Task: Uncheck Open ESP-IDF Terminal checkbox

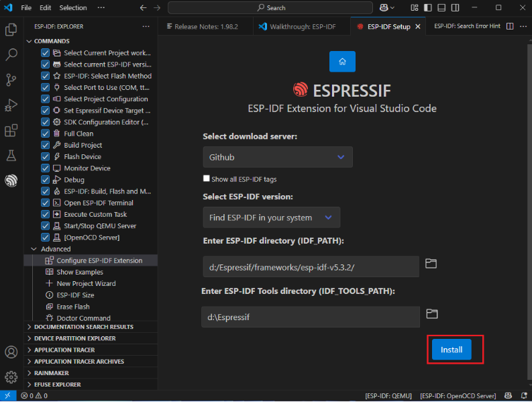Action: [45, 203]
